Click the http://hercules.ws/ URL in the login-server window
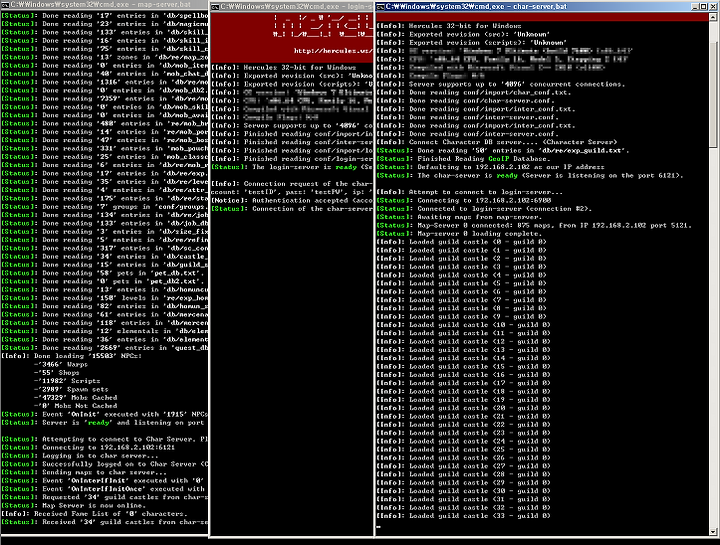720x545 pixels. [x=333, y=51]
